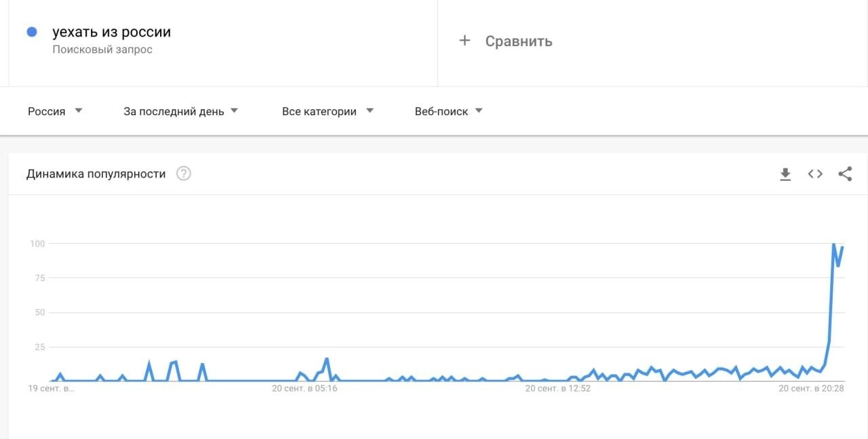Open the embed code icon
The image size is (868, 439).
(815, 174)
